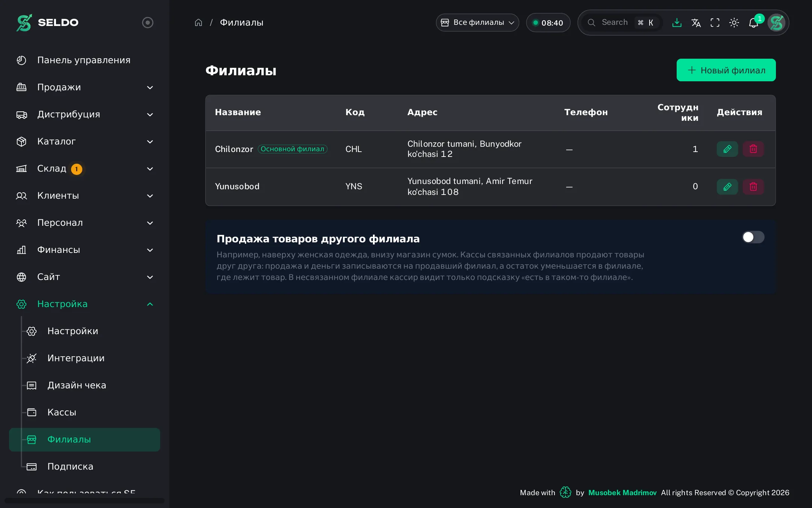Open Панель управления dashboard
The height and width of the screenshot is (508, 812).
click(x=85, y=60)
